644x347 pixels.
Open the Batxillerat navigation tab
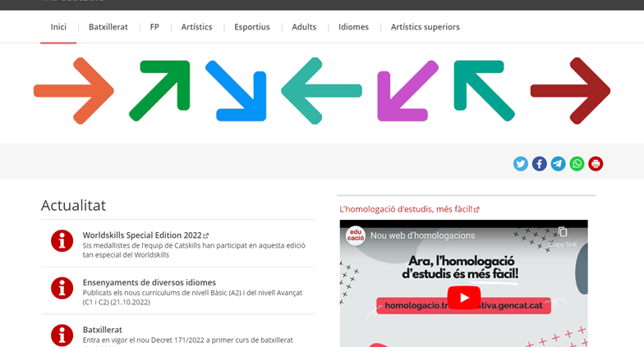tap(108, 27)
